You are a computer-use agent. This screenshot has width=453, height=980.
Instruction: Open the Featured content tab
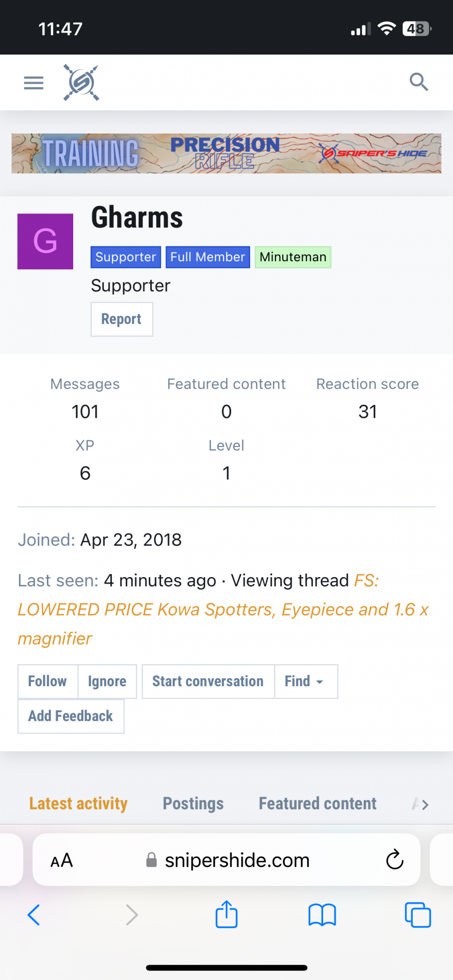[318, 804]
